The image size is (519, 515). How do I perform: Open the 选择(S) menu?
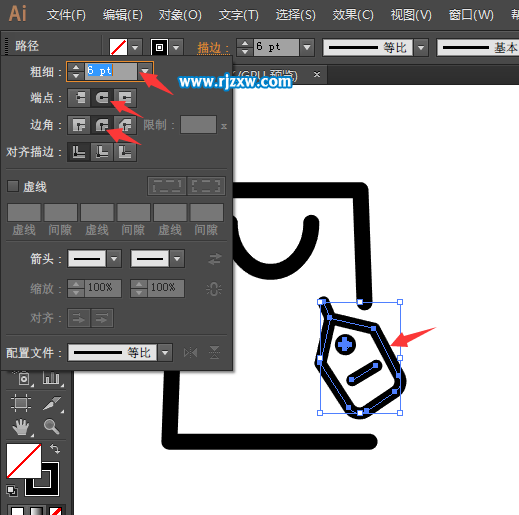click(295, 15)
